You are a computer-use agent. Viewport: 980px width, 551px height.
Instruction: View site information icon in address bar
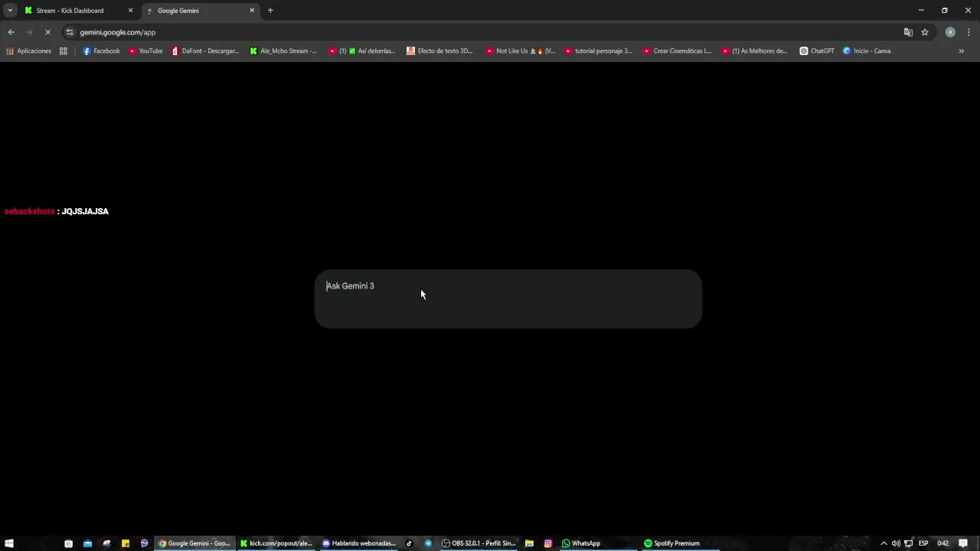[70, 32]
